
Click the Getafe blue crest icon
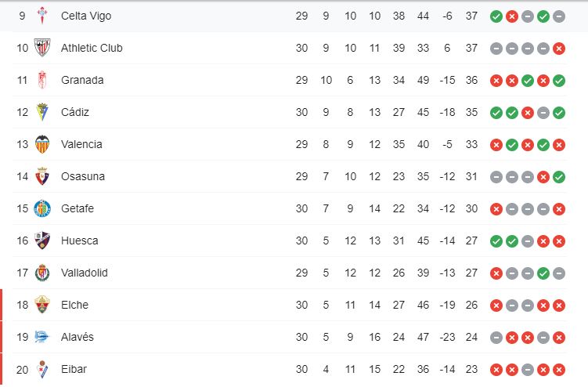(42, 208)
